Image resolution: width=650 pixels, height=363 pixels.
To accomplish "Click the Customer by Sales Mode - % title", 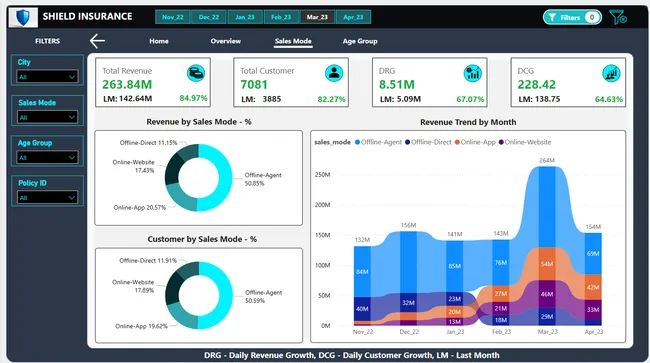I will click(x=202, y=239).
